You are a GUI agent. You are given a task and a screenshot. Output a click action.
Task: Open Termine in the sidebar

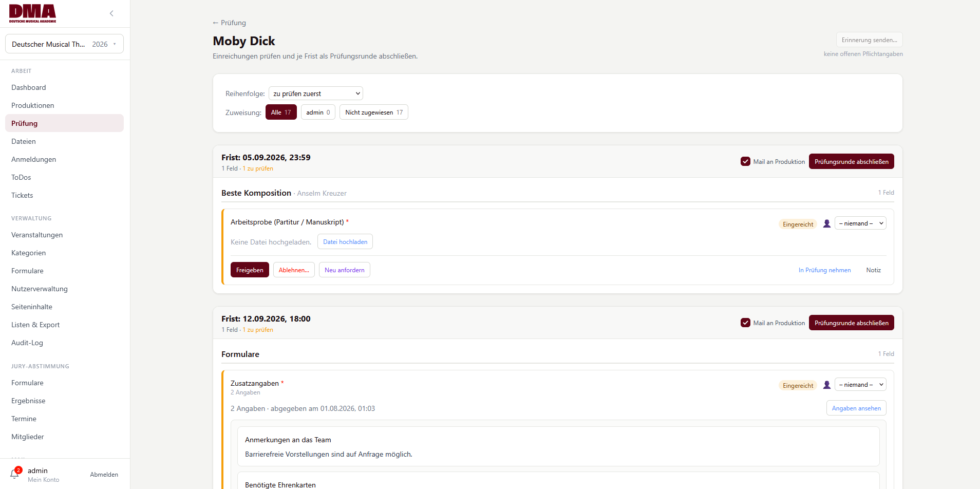(64, 419)
